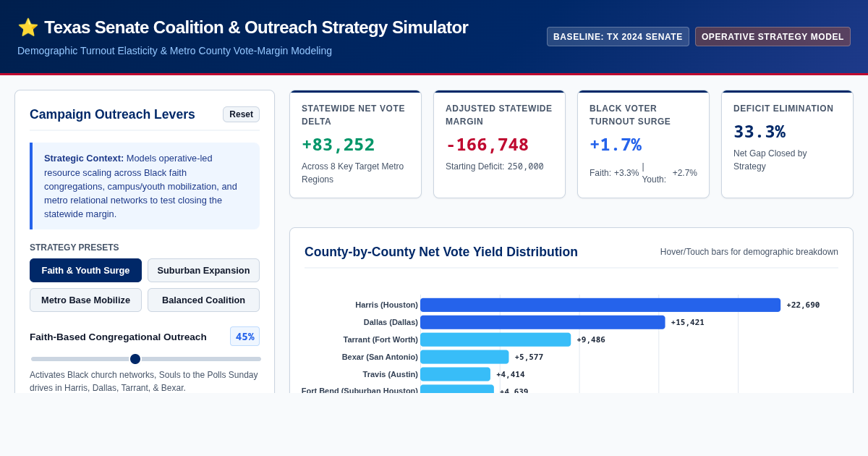The height and width of the screenshot is (456, 868).
Task: Select the Dallas (Dallas) bar
Action: point(542,322)
